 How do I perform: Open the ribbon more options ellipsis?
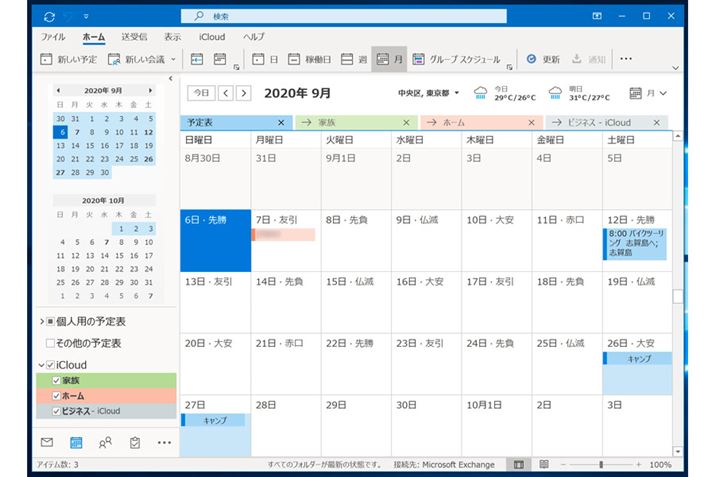coord(626,59)
